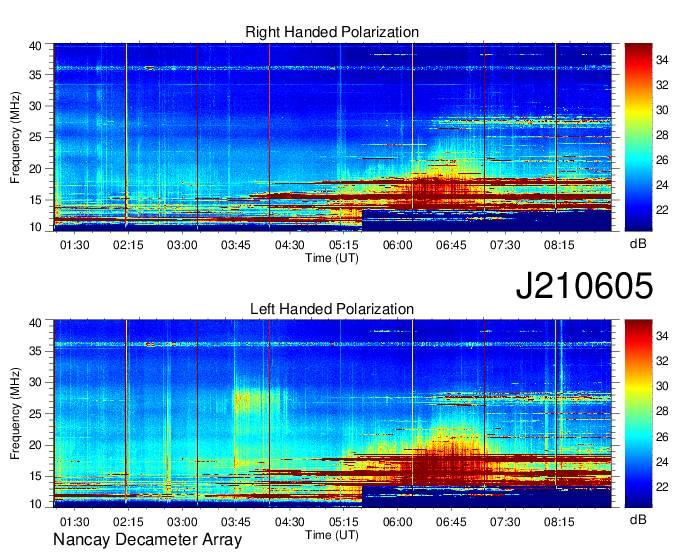Click the 40 MHz tick on Right Handed plot
Screen dimensions: 680x552
(x=36, y=46)
